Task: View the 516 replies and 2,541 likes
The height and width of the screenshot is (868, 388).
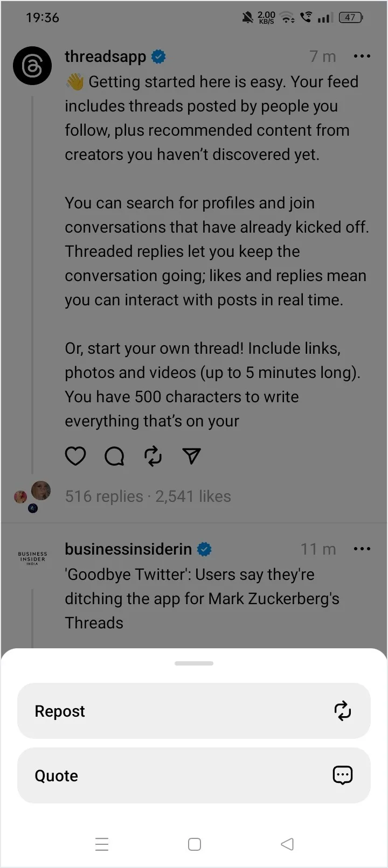Action: (148, 496)
